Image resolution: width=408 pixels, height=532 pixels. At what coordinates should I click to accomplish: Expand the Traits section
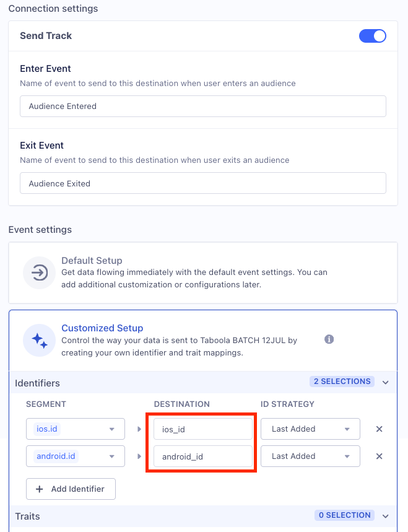point(385,515)
